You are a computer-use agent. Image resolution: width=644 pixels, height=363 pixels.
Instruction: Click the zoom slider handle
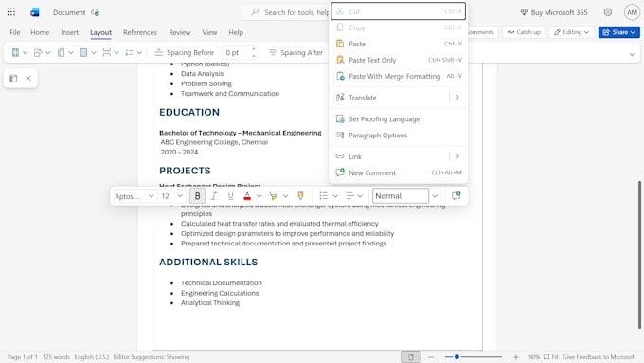pyautogui.click(x=456, y=356)
